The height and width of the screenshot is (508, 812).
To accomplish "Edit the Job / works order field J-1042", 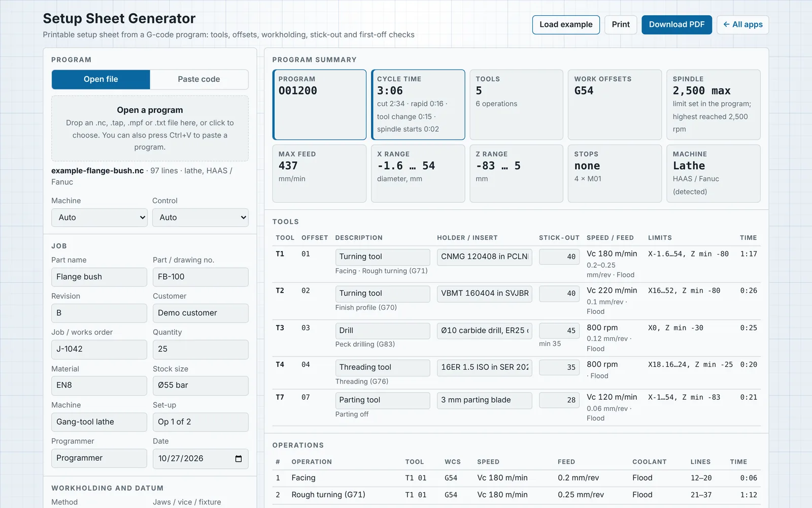I will [x=99, y=349].
